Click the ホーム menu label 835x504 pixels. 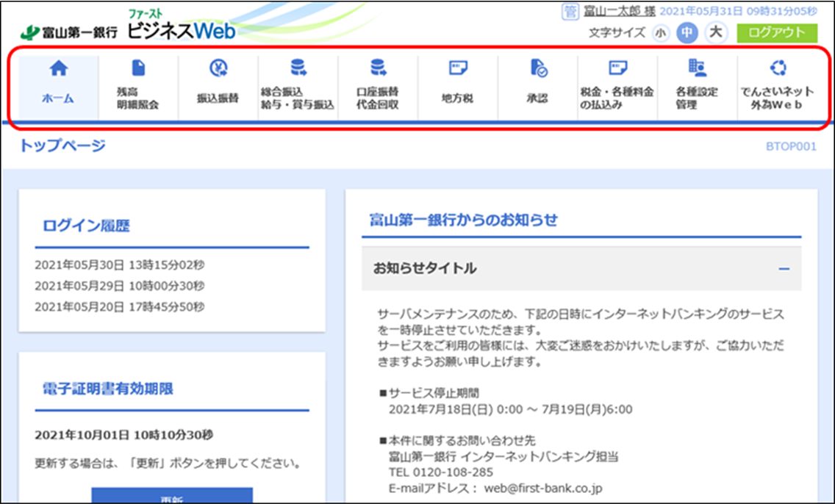tap(58, 98)
